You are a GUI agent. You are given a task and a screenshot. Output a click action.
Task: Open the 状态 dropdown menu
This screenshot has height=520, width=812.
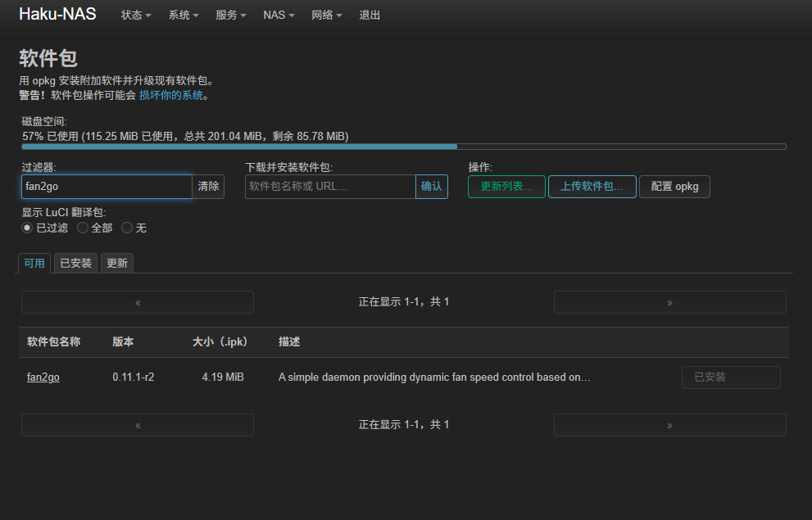136,15
